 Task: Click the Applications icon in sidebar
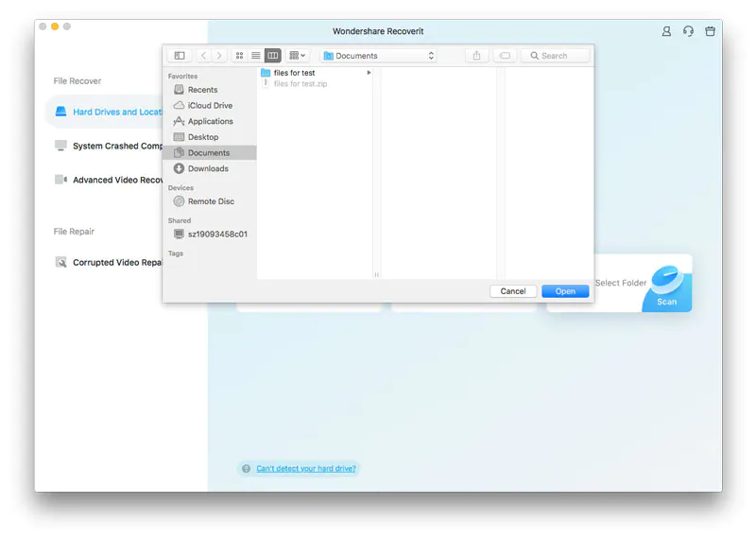tap(179, 121)
